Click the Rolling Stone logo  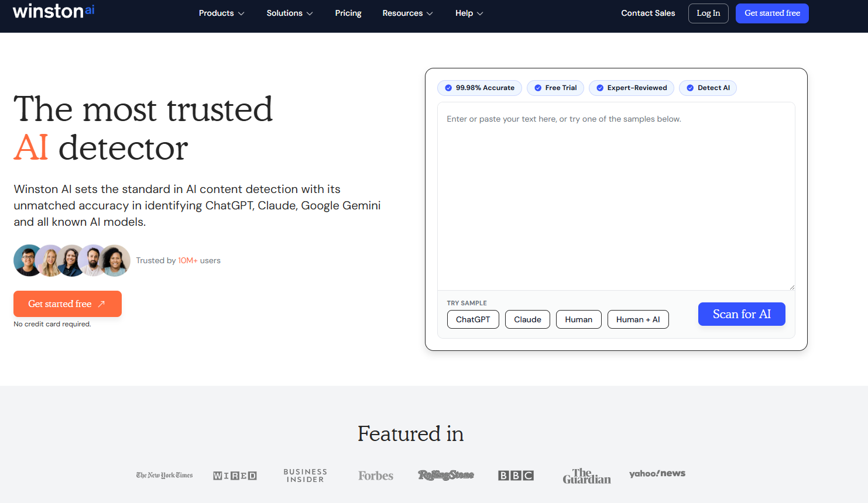[446, 475]
